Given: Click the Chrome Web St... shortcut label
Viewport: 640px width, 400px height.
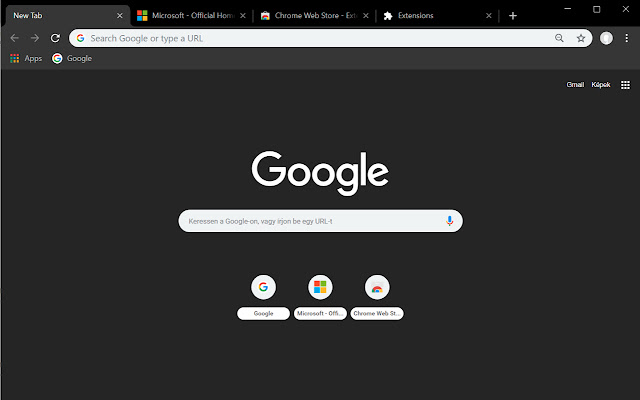Looking at the screenshot, I should [377, 313].
